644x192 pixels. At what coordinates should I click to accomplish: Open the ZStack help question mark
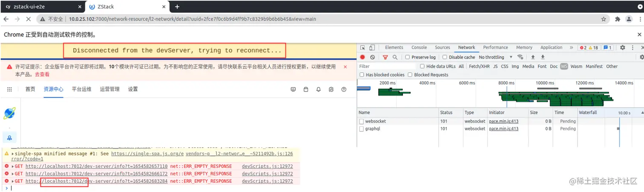[344, 89]
